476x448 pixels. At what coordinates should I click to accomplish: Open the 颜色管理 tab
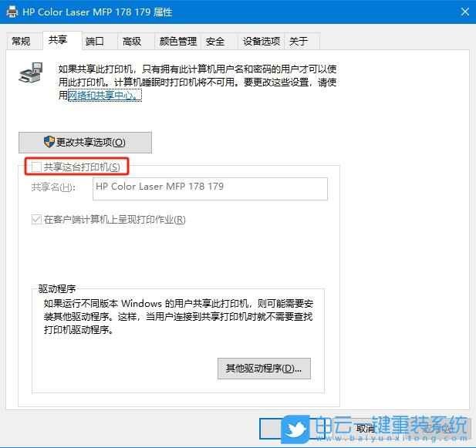click(x=178, y=41)
